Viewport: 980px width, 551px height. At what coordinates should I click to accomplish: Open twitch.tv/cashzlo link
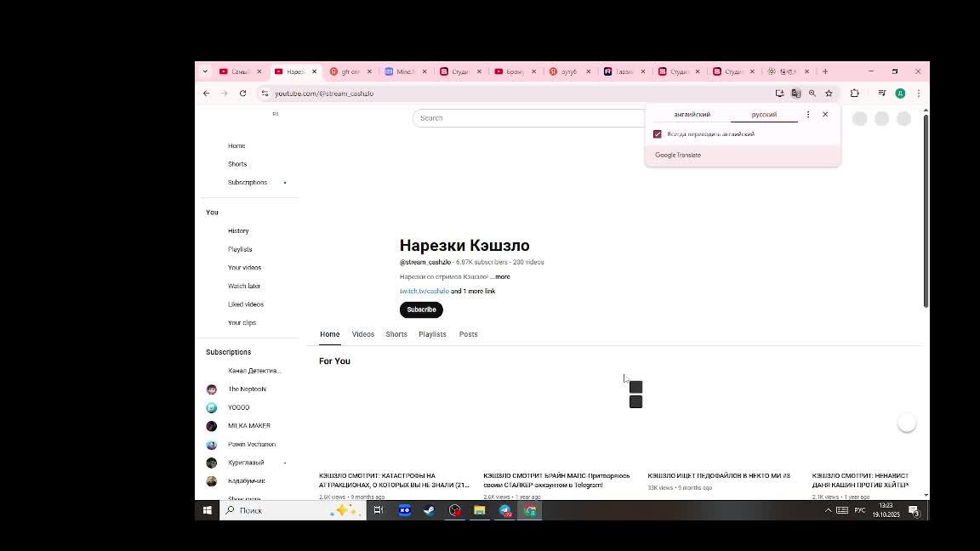pyautogui.click(x=424, y=291)
